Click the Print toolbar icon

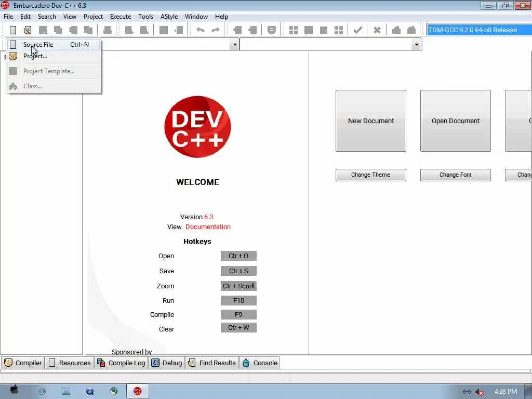coord(108,30)
